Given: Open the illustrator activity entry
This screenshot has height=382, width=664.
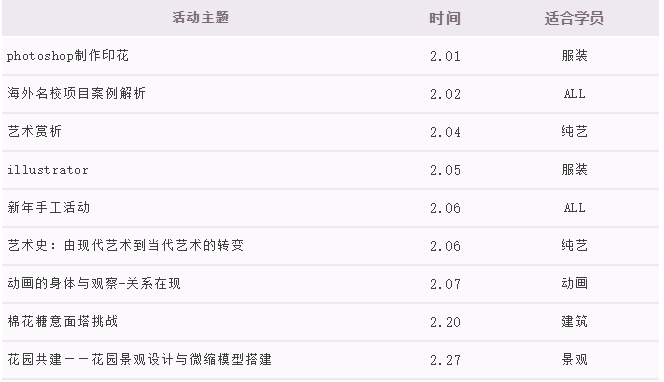Looking at the screenshot, I should point(47,169).
